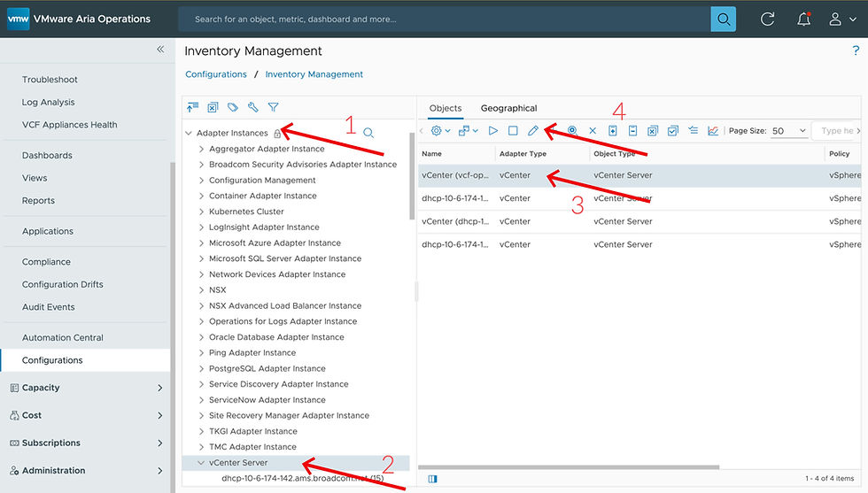This screenshot has width=868, height=493.
Task: Click the lock icon beside Adapter Instances
Action: (x=277, y=134)
